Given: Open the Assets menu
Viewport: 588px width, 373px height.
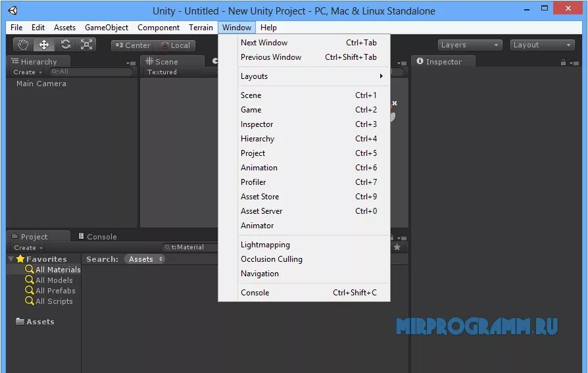Looking at the screenshot, I should [64, 28].
